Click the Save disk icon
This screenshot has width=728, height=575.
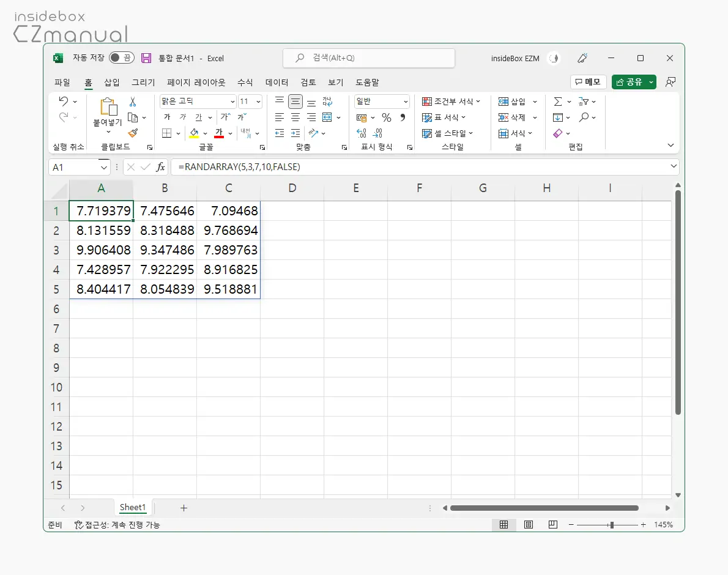click(146, 58)
